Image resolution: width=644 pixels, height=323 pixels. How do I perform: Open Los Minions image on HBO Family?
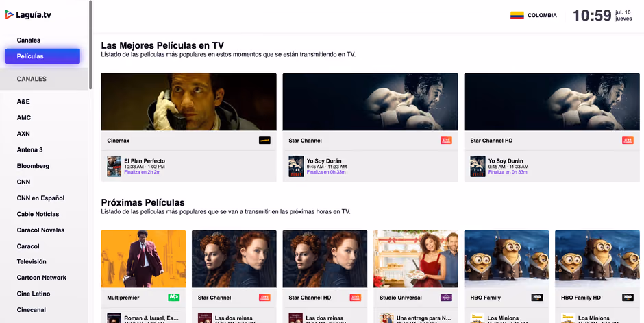coord(506,259)
